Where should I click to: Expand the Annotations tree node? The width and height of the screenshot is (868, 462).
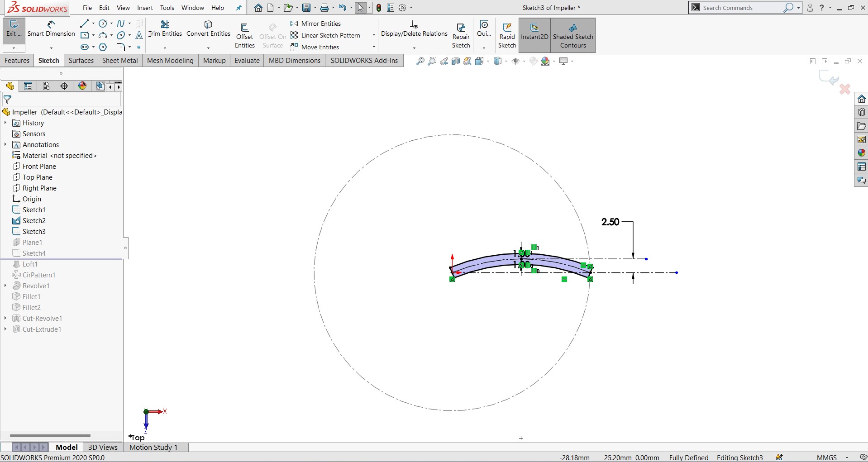[5, 144]
